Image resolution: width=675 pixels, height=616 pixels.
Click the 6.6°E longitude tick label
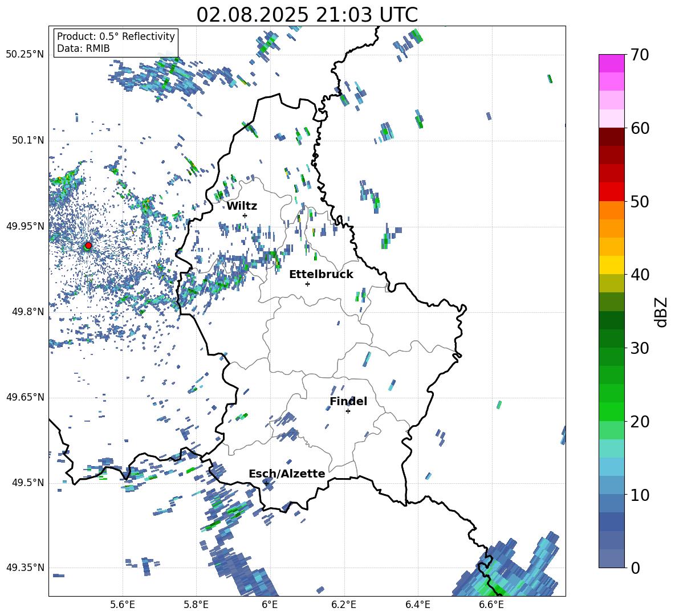click(x=491, y=605)
